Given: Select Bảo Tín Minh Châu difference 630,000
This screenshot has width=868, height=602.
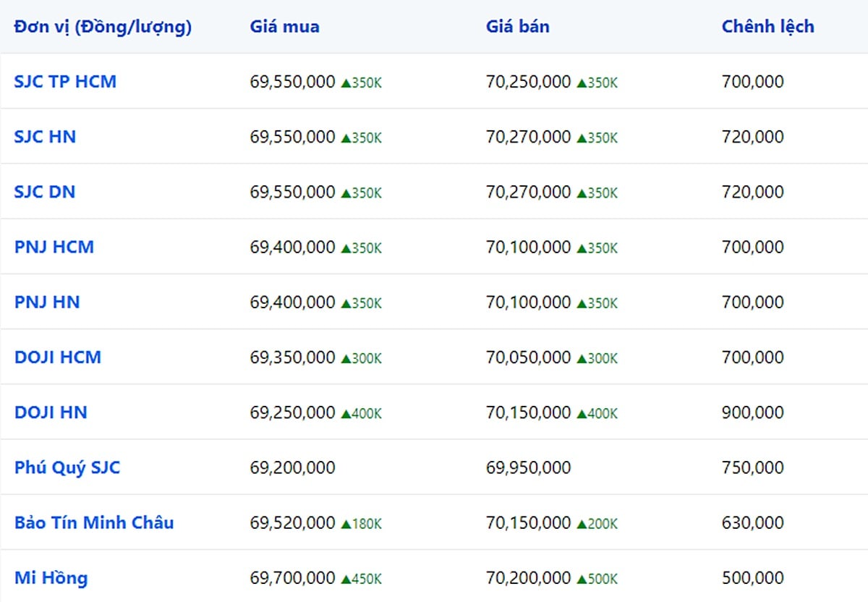Looking at the screenshot, I should tap(753, 522).
